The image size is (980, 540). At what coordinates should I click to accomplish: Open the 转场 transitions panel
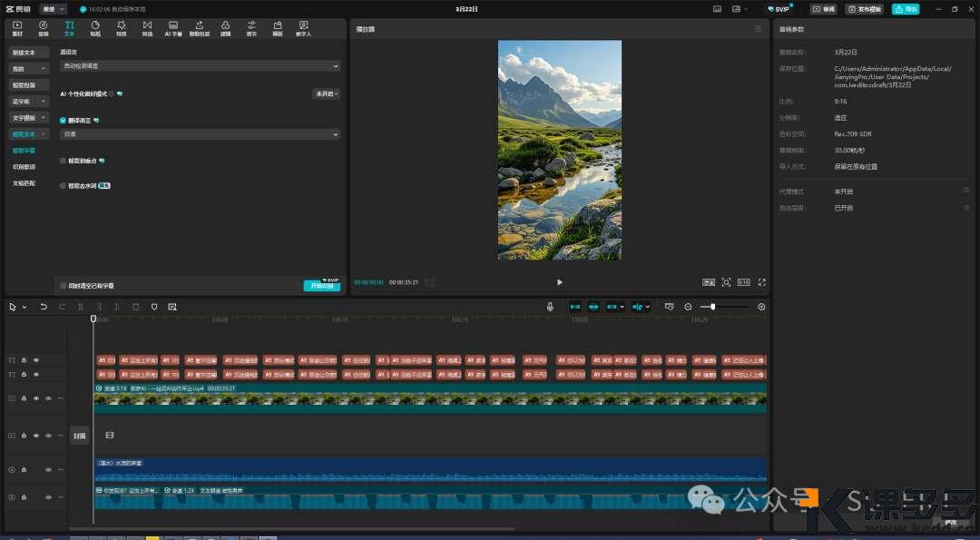147,28
